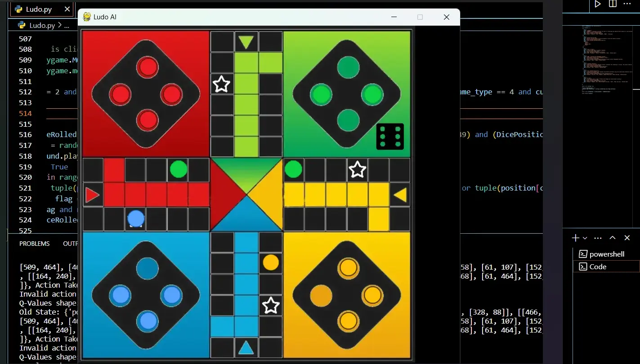The width and height of the screenshot is (640, 364).
Task: Click the green down arrow at top of board
Action: (x=246, y=42)
